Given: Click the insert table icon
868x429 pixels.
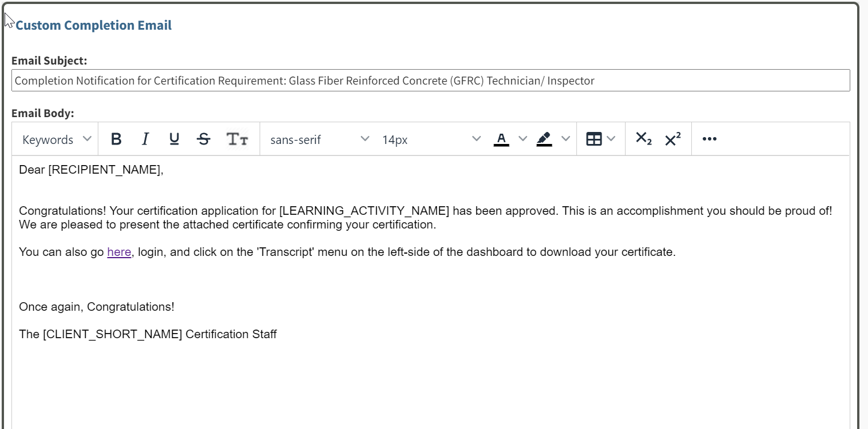Looking at the screenshot, I should point(593,139).
